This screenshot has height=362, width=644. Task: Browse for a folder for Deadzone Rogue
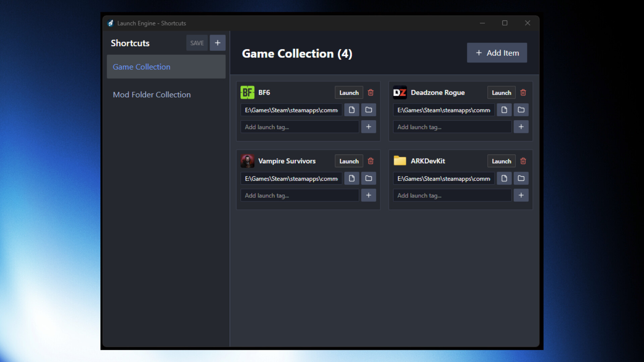[x=521, y=110]
